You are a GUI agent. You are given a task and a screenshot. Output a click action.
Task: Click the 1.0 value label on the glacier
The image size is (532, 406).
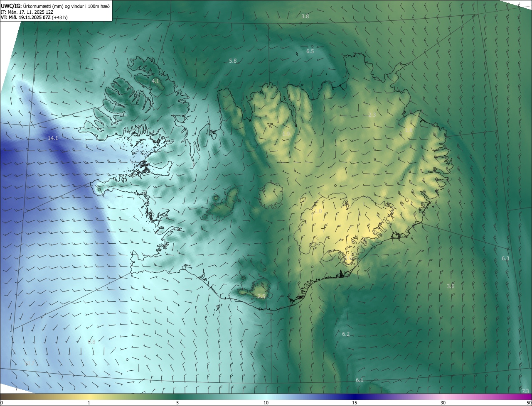(318, 211)
